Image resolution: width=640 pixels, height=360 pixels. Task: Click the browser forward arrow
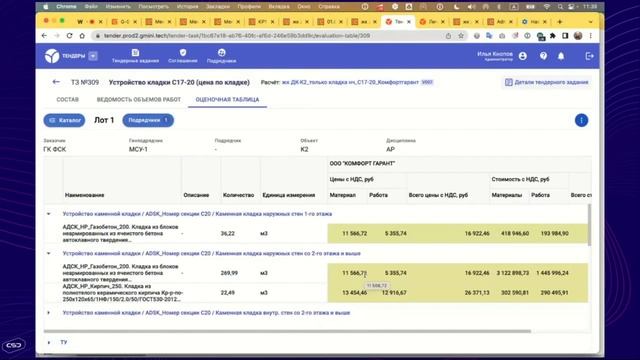57,36
